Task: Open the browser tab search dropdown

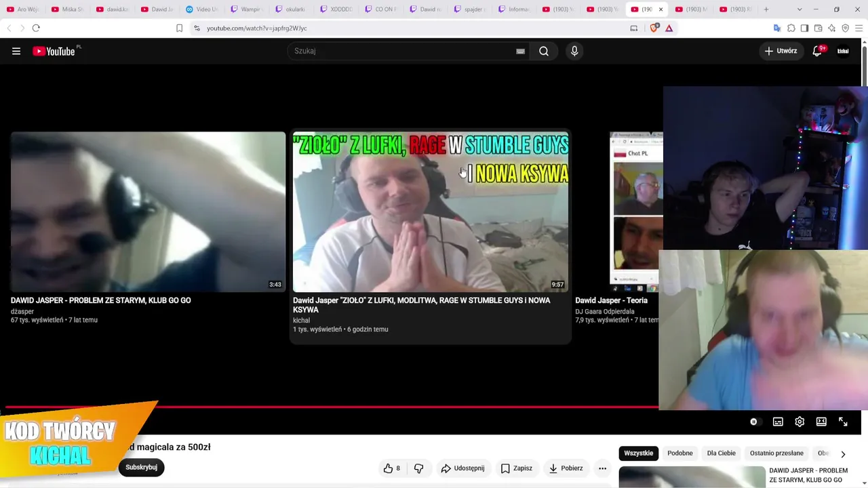Action: tap(800, 9)
